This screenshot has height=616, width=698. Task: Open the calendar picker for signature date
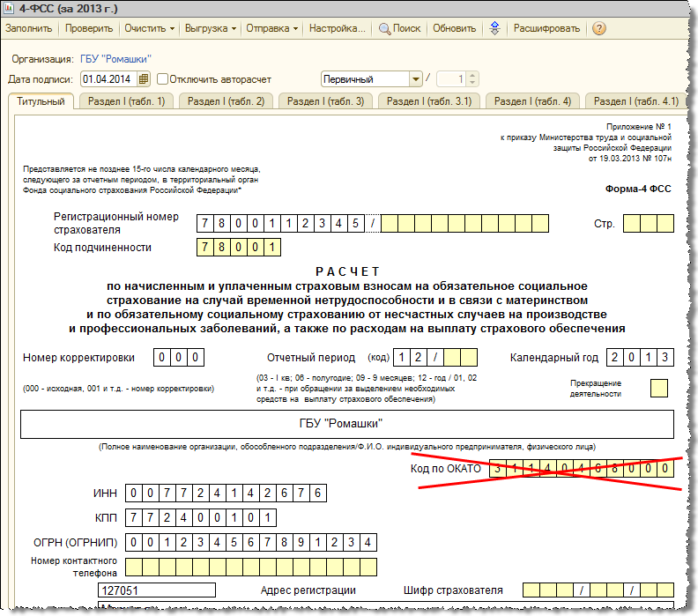[144, 79]
